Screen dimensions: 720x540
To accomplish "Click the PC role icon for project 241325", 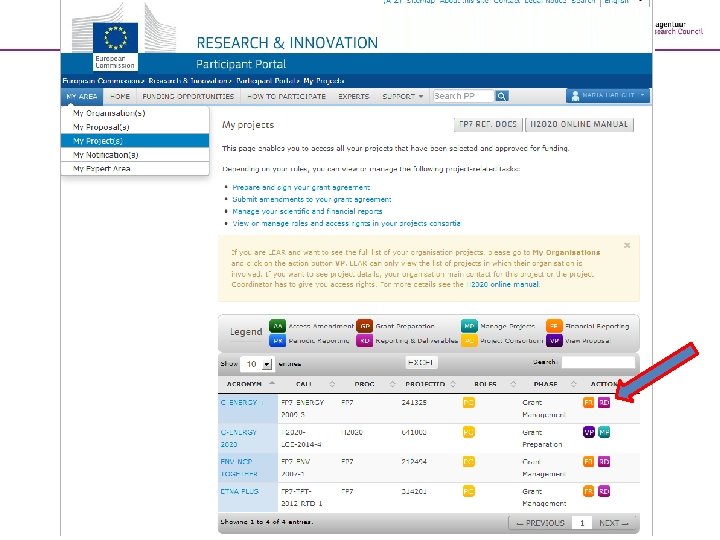I will click(x=468, y=403).
